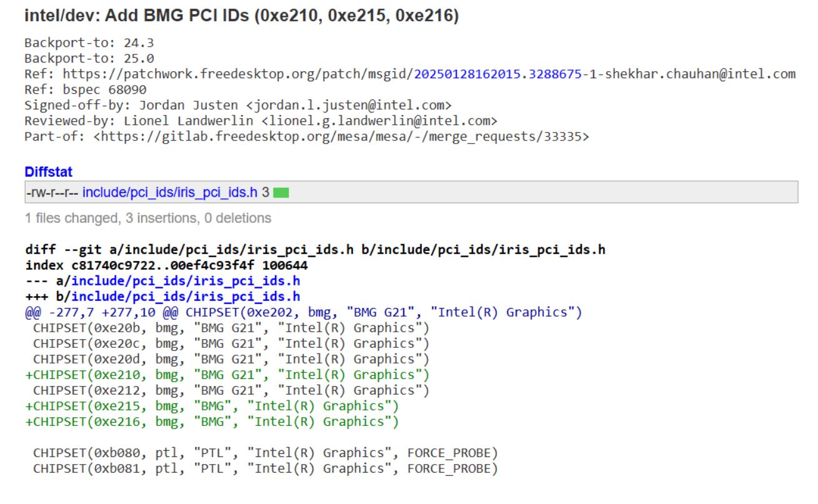Open the Diffstat heading link
The height and width of the screenshot is (504, 818).
(x=49, y=171)
